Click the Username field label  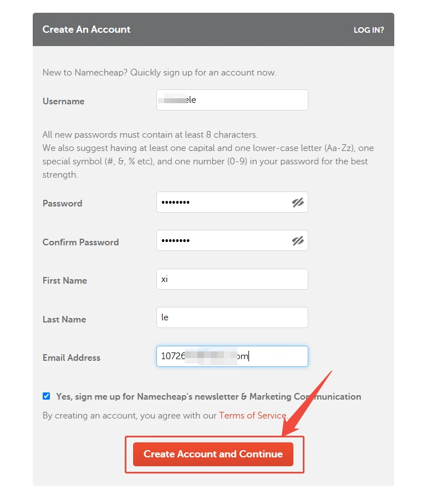tap(64, 101)
